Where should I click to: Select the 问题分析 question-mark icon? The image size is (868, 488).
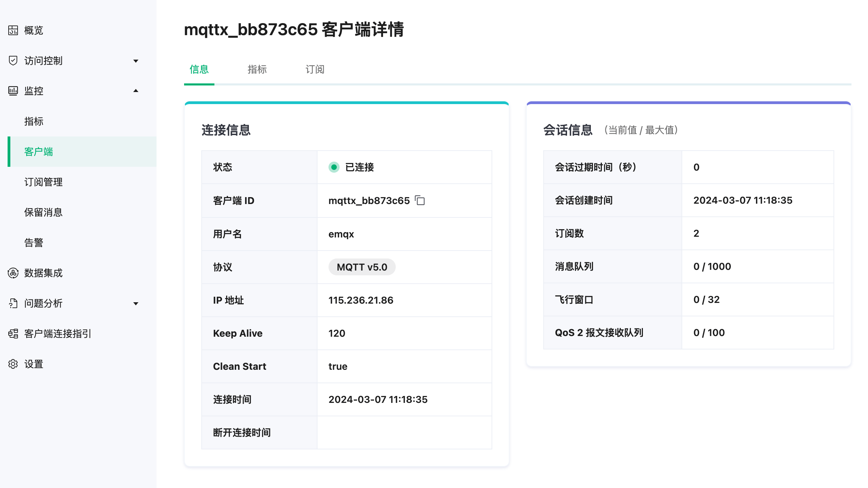13,304
